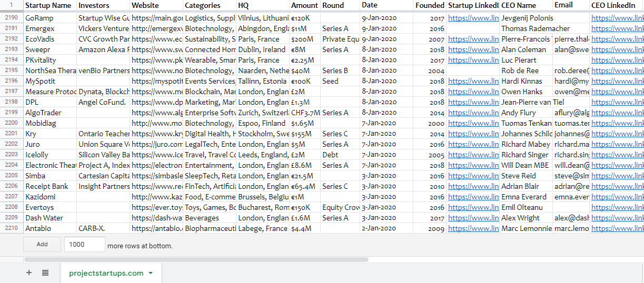Screen dimensions: 644x283
Task: Add a new sheet with plus icon
Action: point(29,272)
